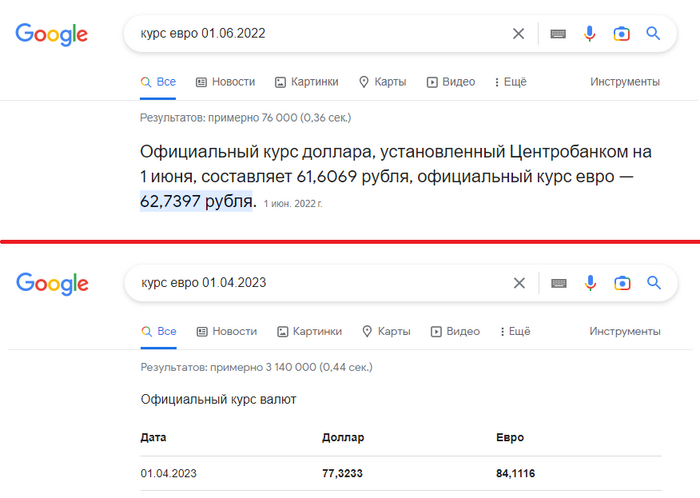This screenshot has height=498, width=700.
Task: Focus the search field with 01.04.2023 query
Action: pos(320,283)
